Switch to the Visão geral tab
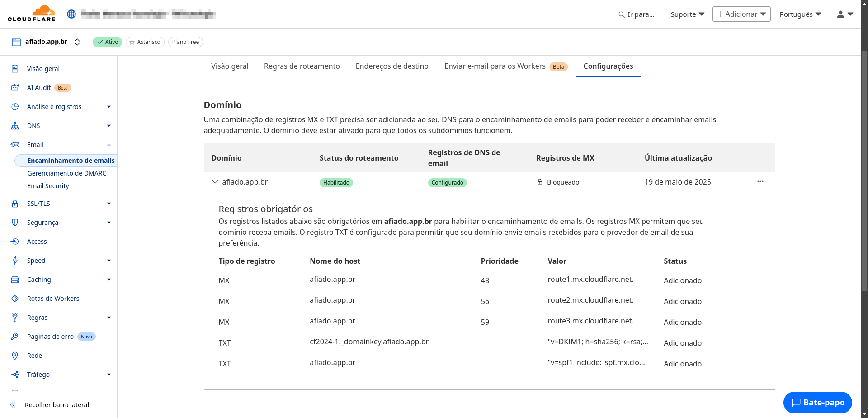This screenshot has width=868, height=418. coord(230,66)
